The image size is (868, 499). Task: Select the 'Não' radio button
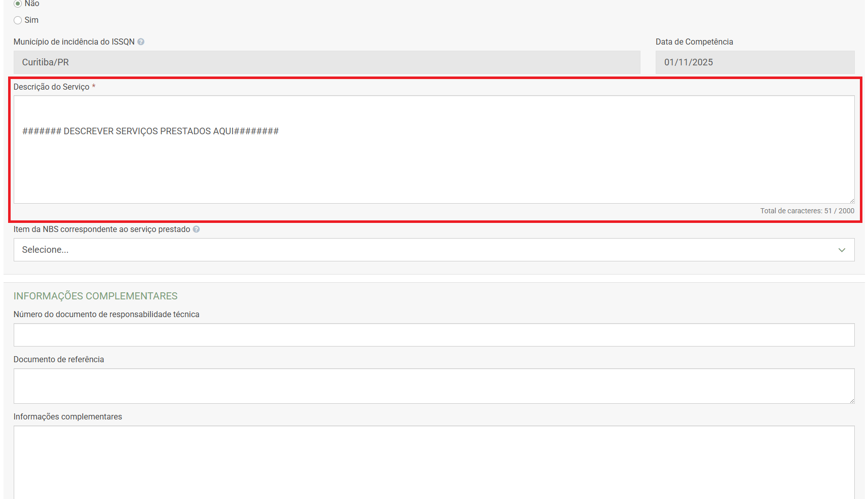[x=18, y=4]
